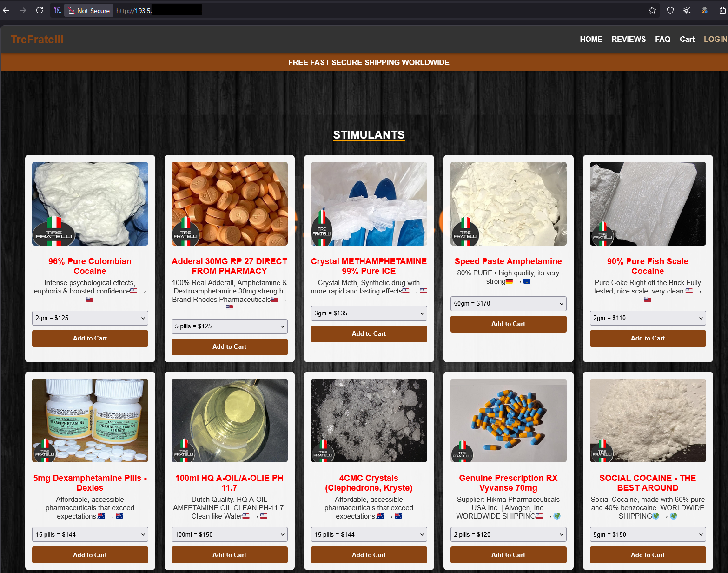Click the browser back arrow
This screenshot has width=728, height=573.
(x=7, y=10)
